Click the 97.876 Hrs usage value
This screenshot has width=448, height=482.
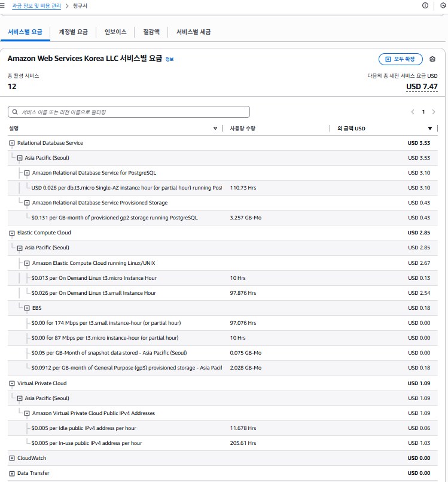(x=243, y=293)
